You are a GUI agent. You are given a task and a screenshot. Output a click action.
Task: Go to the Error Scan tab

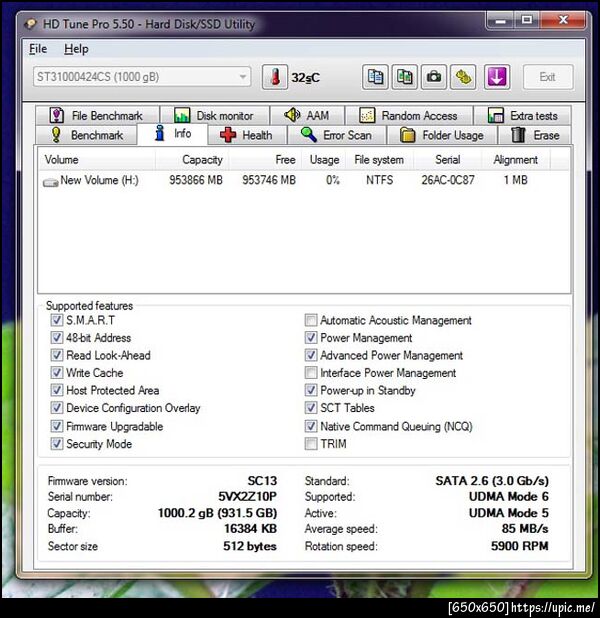(x=336, y=135)
